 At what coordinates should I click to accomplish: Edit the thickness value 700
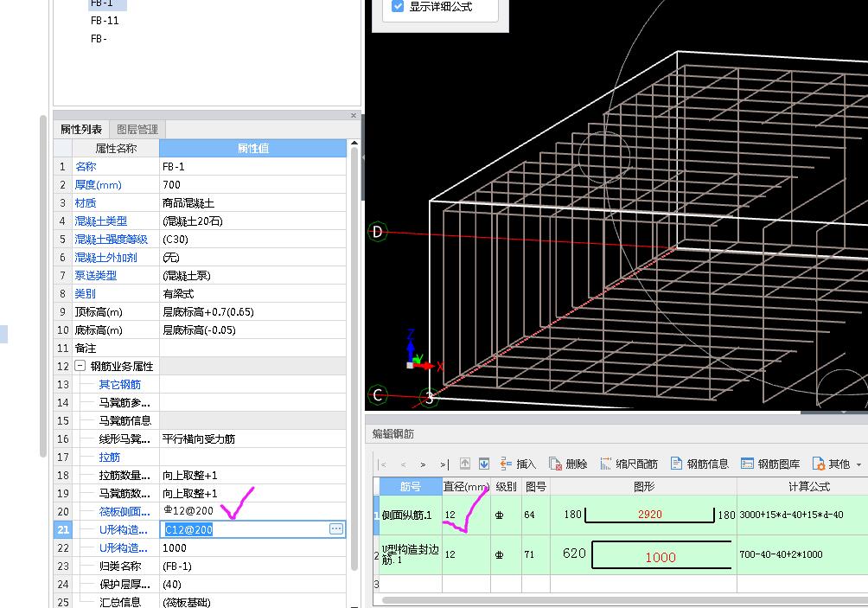coord(252,184)
